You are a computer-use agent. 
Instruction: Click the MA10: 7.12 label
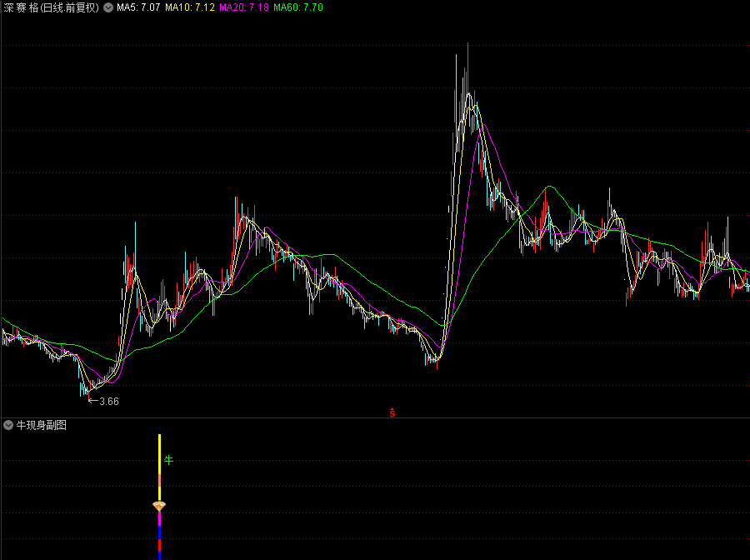click(x=190, y=7)
